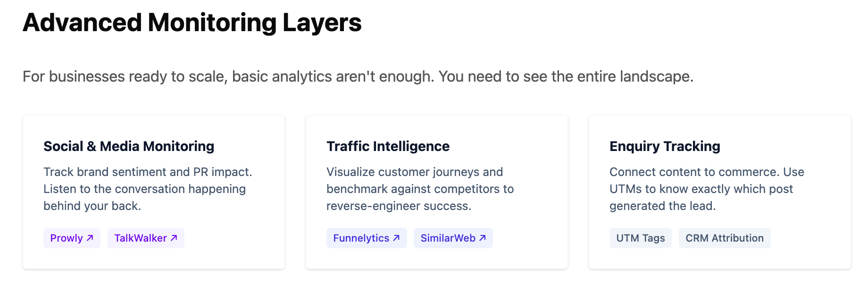Click the Social & Media Monitoring title
This screenshot has width=868, height=302.
click(x=129, y=146)
